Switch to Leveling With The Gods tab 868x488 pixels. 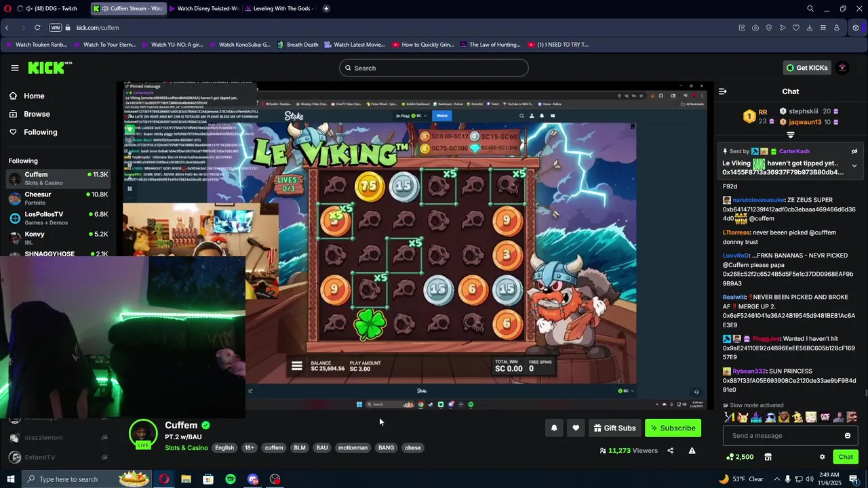(x=279, y=9)
